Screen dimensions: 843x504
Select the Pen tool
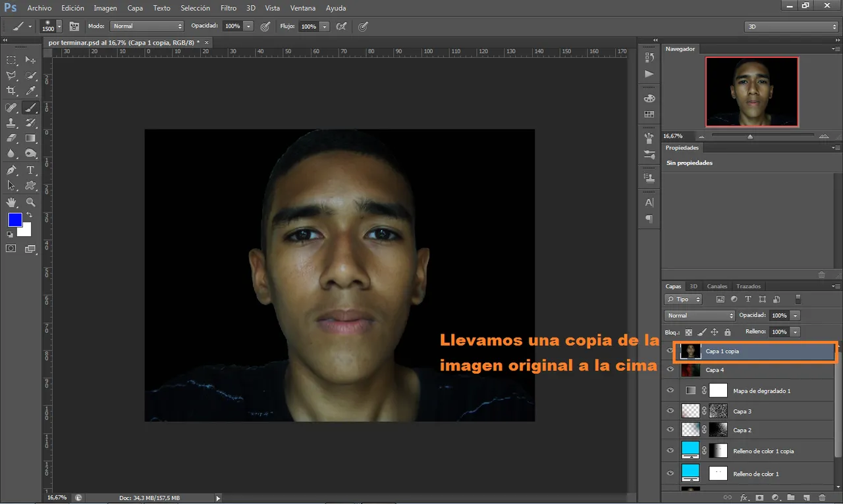coord(11,170)
